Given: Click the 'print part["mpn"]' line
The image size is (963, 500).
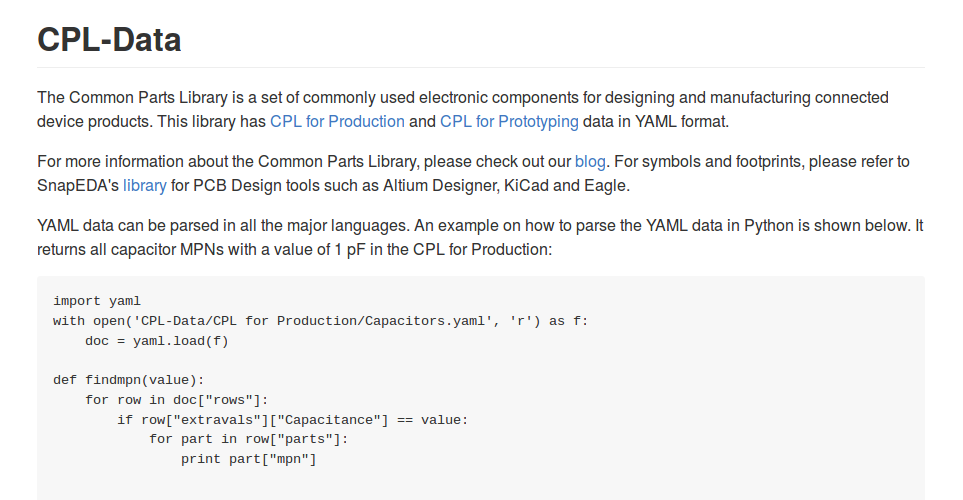Looking at the screenshot, I should pos(248,460).
